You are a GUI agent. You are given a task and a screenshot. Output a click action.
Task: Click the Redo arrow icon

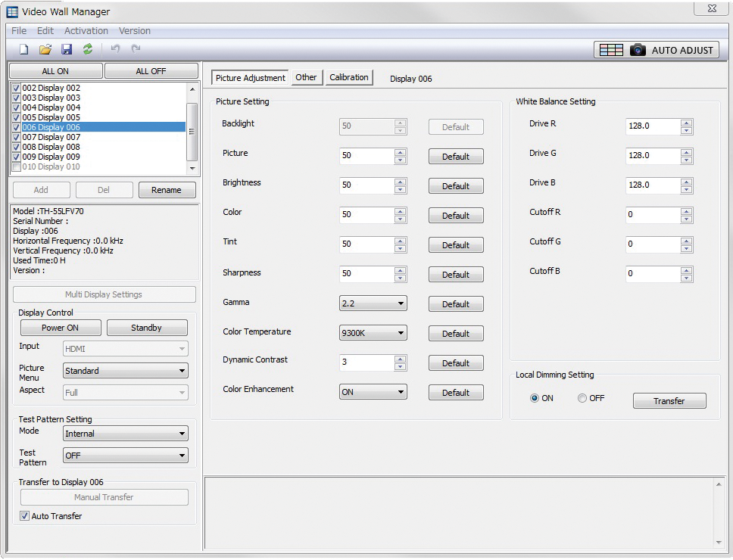pos(136,49)
